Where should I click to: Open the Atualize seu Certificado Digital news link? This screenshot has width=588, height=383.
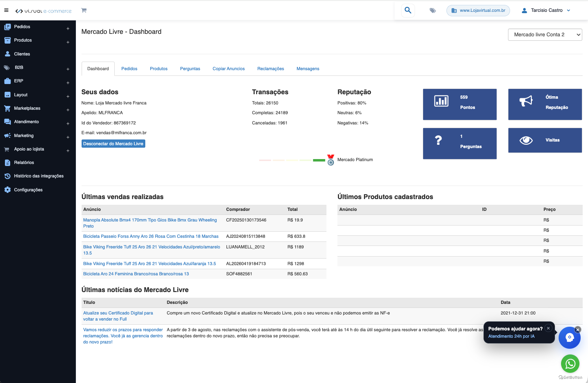click(118, 316)
